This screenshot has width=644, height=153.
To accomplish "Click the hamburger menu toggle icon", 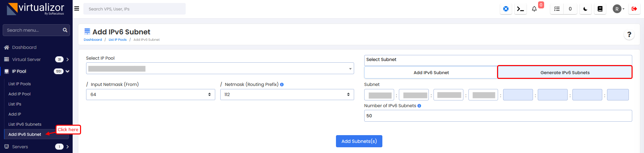I will coord(77,9).
